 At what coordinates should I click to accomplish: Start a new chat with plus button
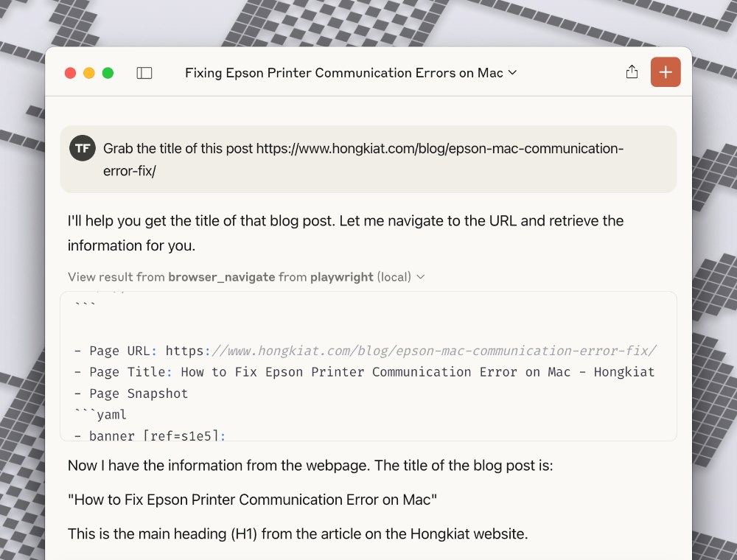click(x=665, y=72)
